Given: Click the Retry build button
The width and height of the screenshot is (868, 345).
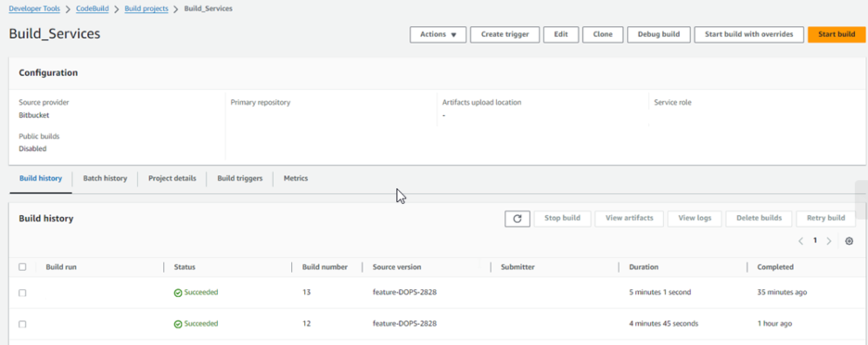Looking at the screenshot, I should (826, 218).
